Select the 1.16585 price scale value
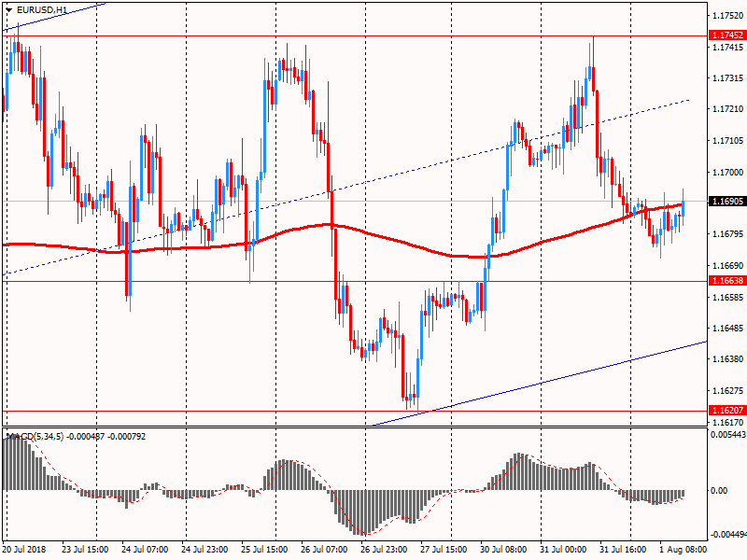The height and width of the screenshot is (560, 747). pos(728,297)
